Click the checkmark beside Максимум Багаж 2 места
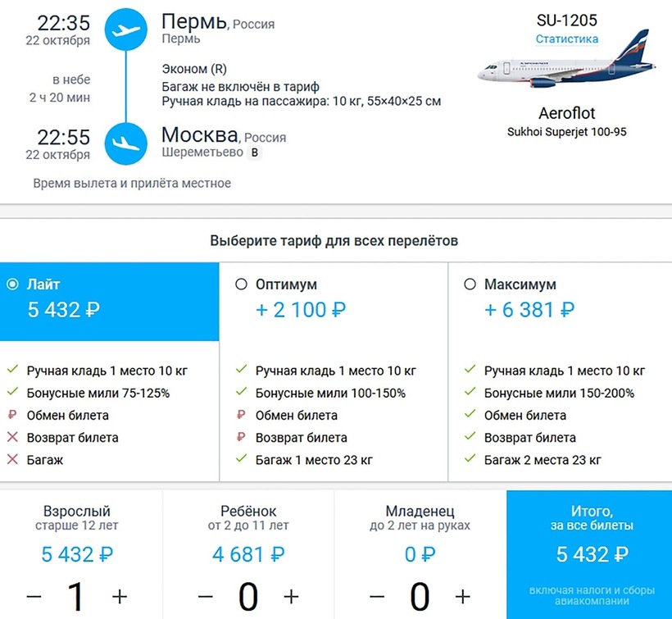This screenshot has height=619, width=672. (x=470, y=460)
